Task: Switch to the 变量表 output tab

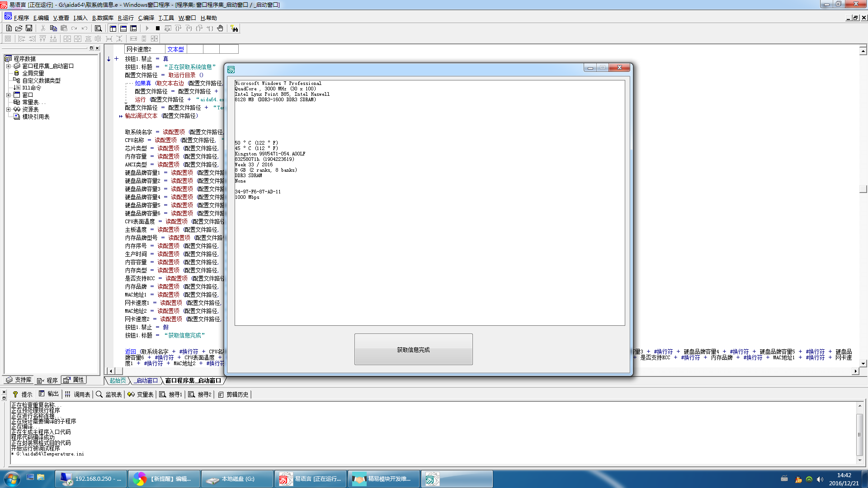Action: 141,394
